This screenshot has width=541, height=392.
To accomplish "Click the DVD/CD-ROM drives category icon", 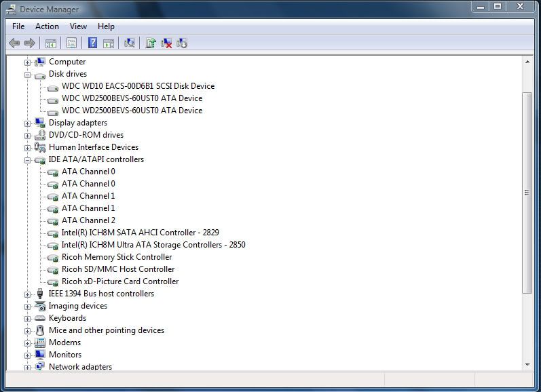I will (x=40, y=135).
